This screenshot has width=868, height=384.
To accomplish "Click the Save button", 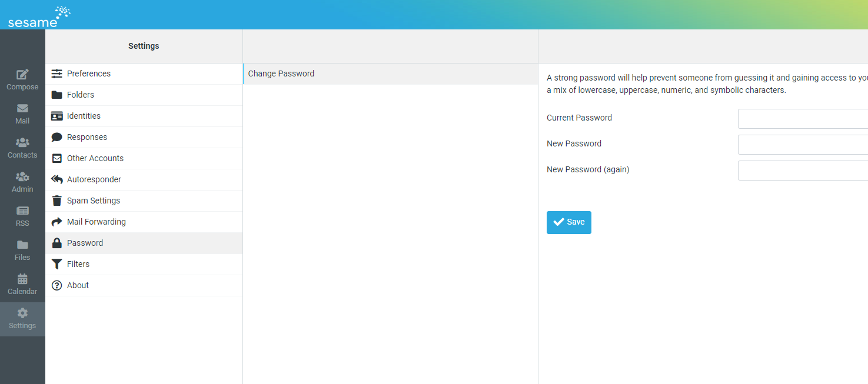I will click(568, 222).
